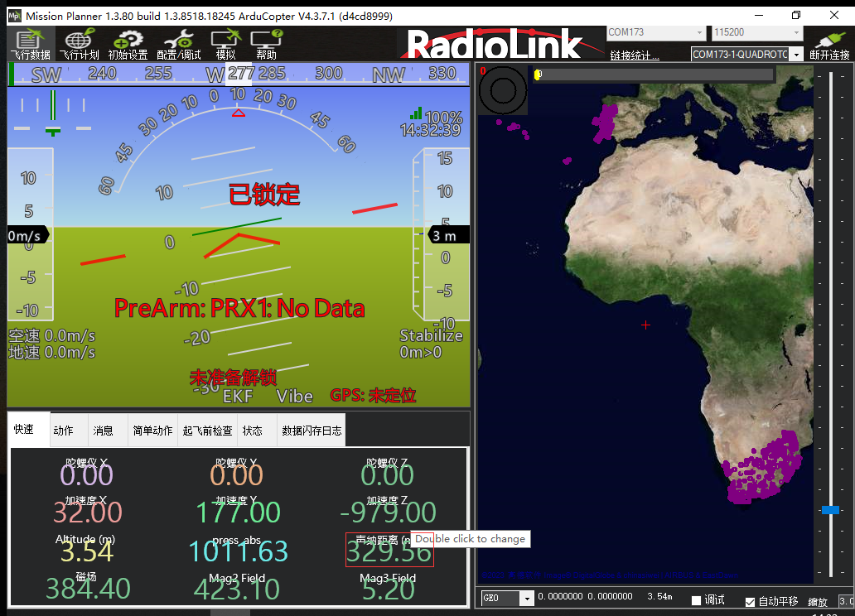Open 初始设置 (Initial Setup) page
855x616 pixels.
(x=128, y=43)
